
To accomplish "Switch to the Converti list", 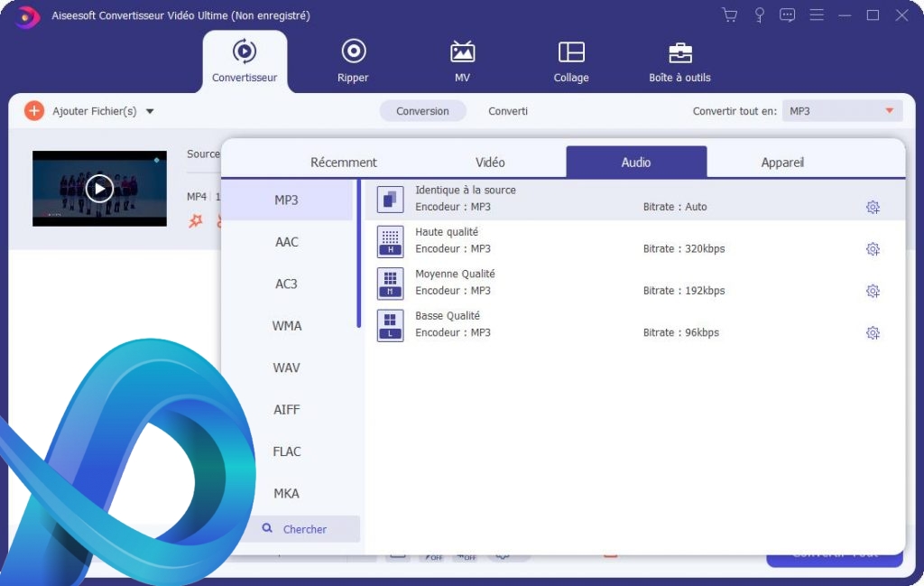I will 508,111.
